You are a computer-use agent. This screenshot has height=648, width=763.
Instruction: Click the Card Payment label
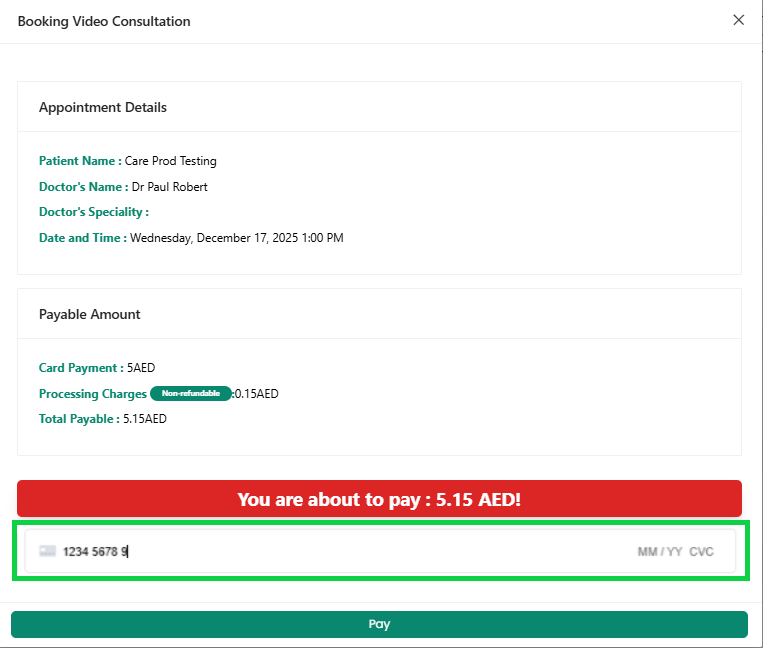pos(81,368)
